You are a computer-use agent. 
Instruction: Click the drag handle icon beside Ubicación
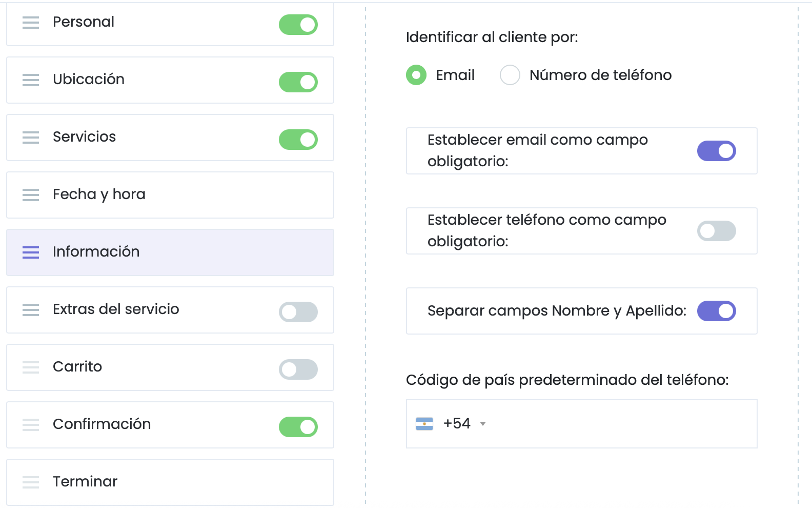coord(31,80)
